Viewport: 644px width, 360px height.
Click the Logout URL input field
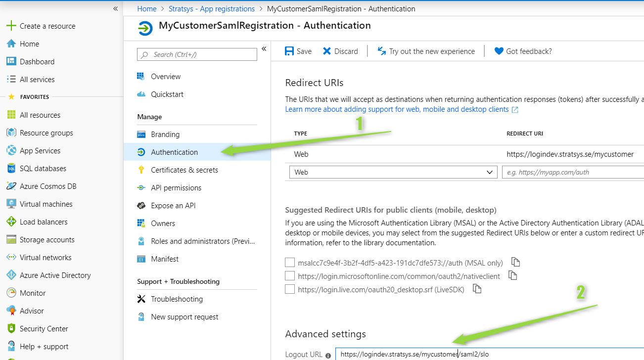(490, 354)
